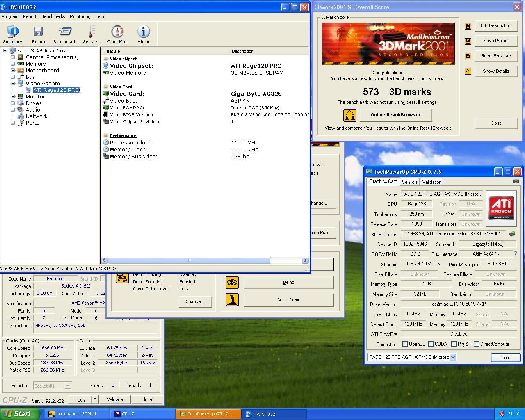Image resolution: width=525 pixels, height=420 pixels.
Task: Open the ClockMon gauge icon
Action: 117,34
